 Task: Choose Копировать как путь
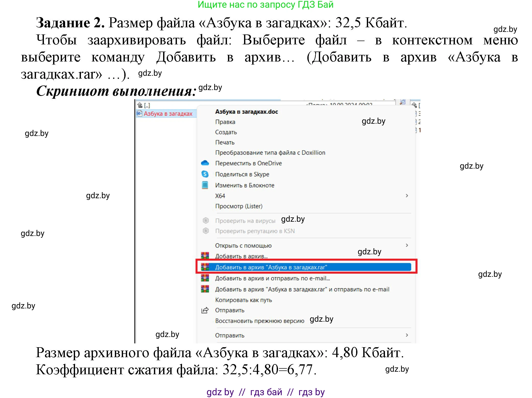click(x=244, y=300)
